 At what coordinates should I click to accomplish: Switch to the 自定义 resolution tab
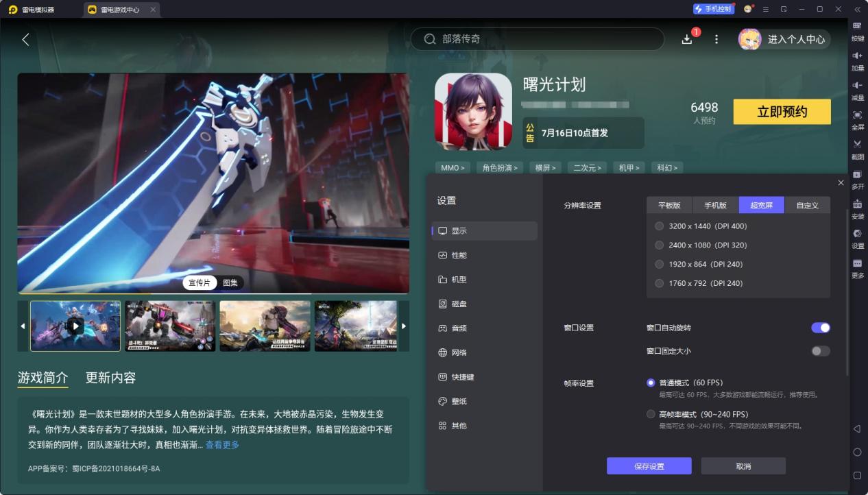coord(807,205)
